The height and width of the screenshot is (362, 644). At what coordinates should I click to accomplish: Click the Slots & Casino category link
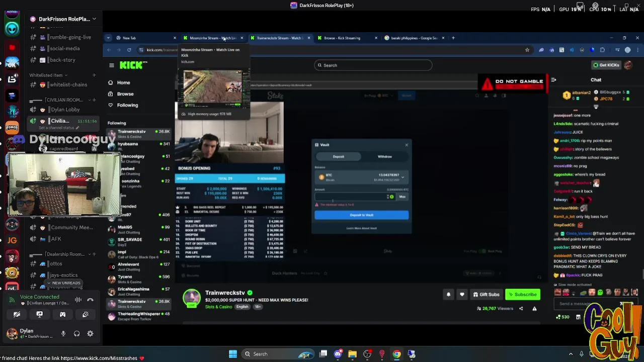(219, 307)
